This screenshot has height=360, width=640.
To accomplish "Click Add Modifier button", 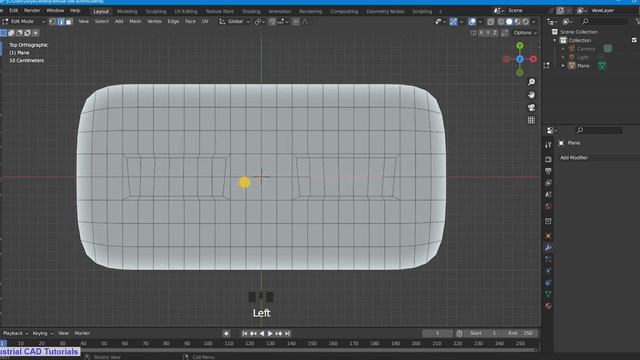I will [x=598, y=158].
